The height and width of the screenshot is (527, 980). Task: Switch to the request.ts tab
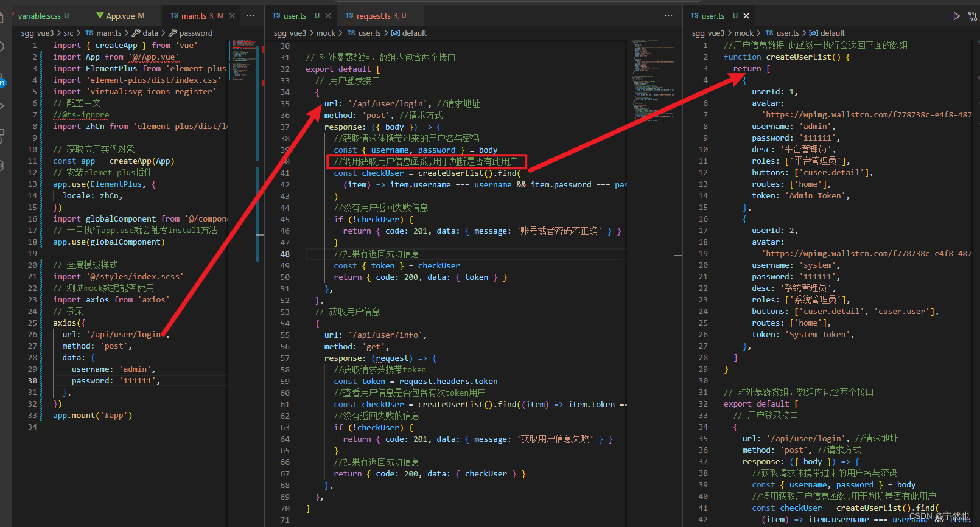(374, 16)
